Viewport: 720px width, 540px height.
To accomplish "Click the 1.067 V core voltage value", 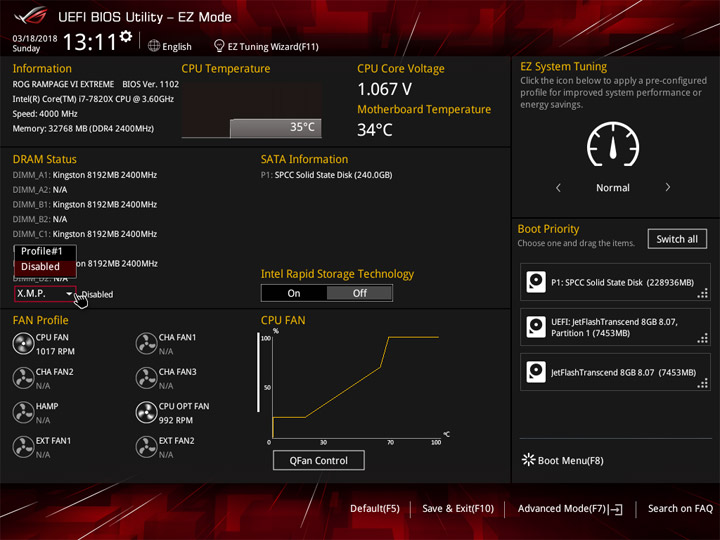I will pyautogui.click(x=385, y=89).
